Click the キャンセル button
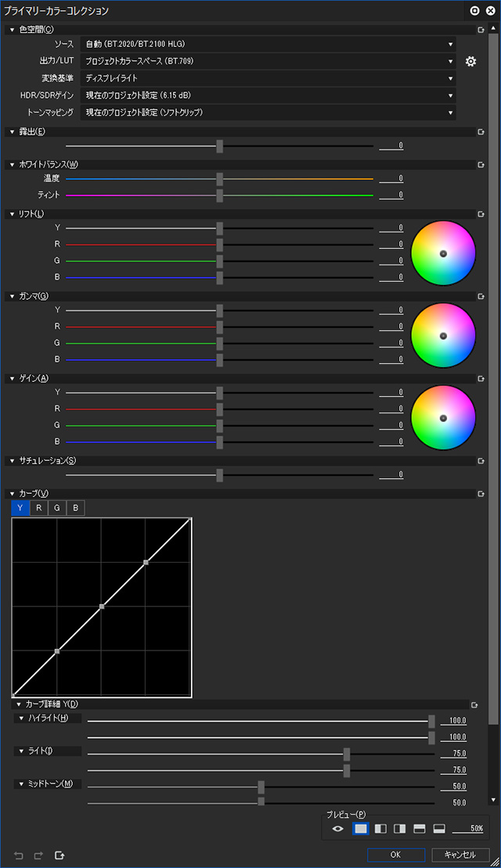Image resolution: width=501 pixels, height=868 pixels. pos(460,855)
